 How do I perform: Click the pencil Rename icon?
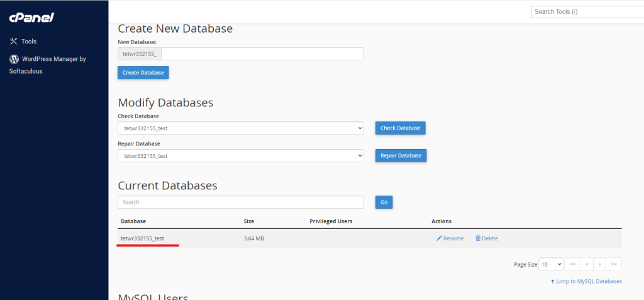[439, 238]
